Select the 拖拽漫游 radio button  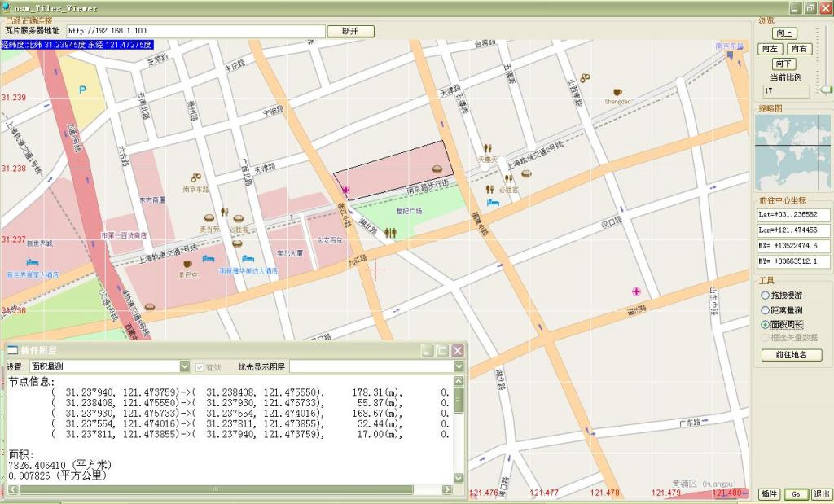[x=764, y=296]
